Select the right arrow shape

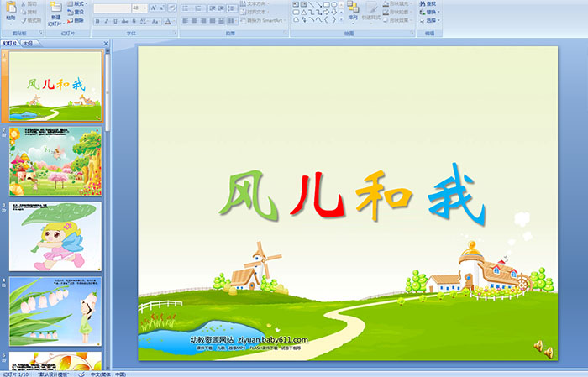326,13
